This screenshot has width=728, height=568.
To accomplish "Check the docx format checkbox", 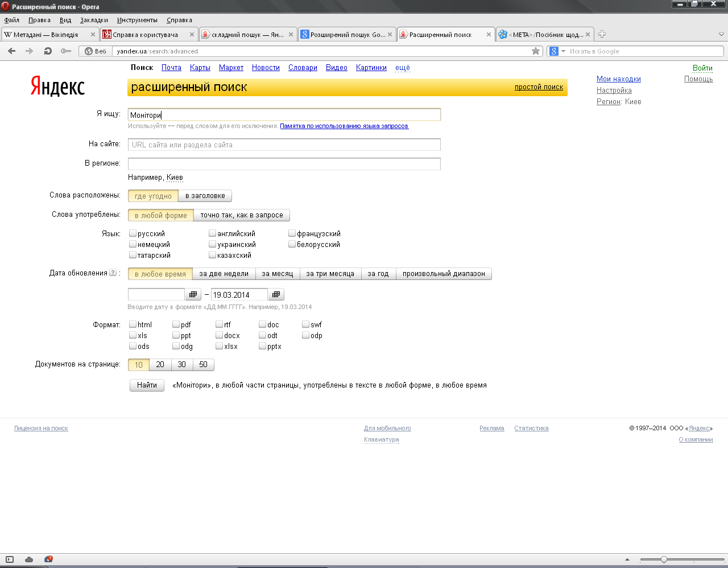I will 219,335.
